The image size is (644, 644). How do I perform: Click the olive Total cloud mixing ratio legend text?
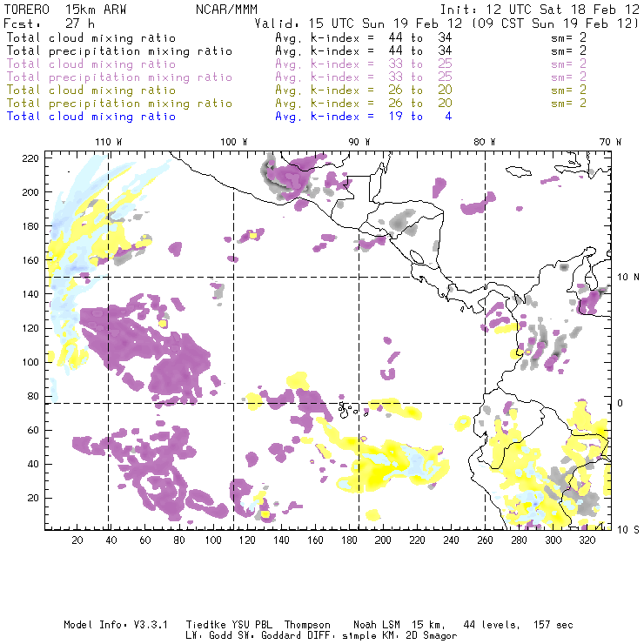click(91, 91)
